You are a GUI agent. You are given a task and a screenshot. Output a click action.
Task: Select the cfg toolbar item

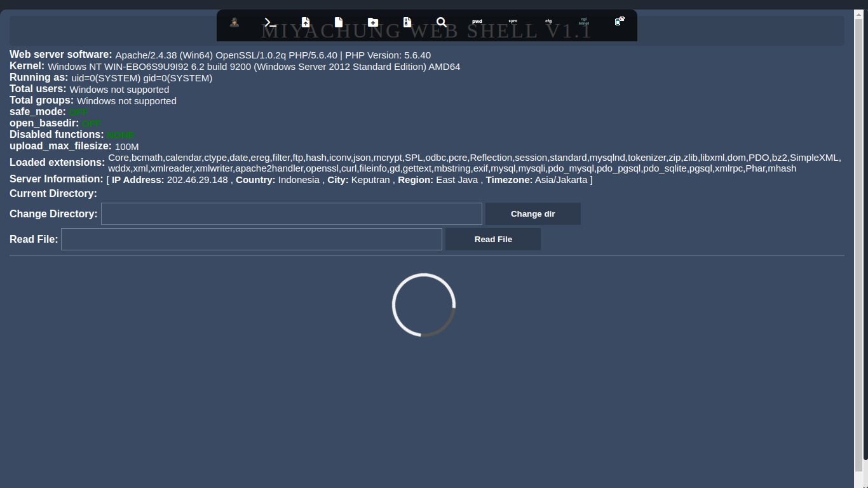(548, 22)
